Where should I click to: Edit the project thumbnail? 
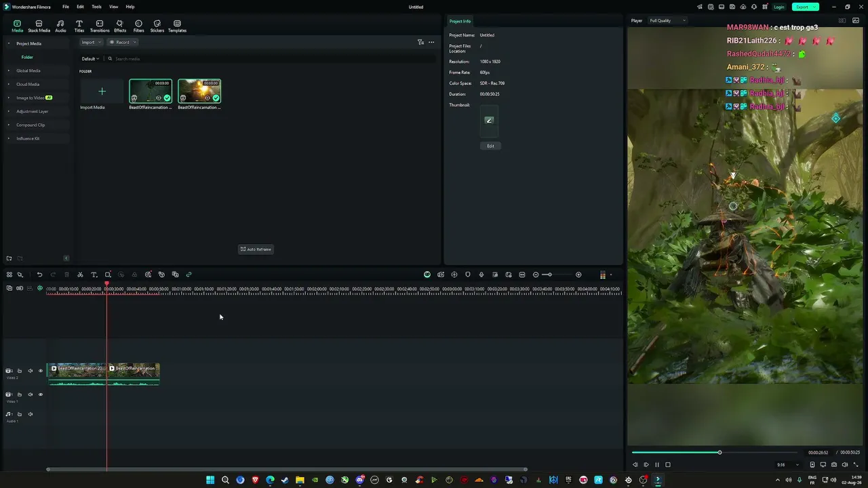click(x=490, y=146)
